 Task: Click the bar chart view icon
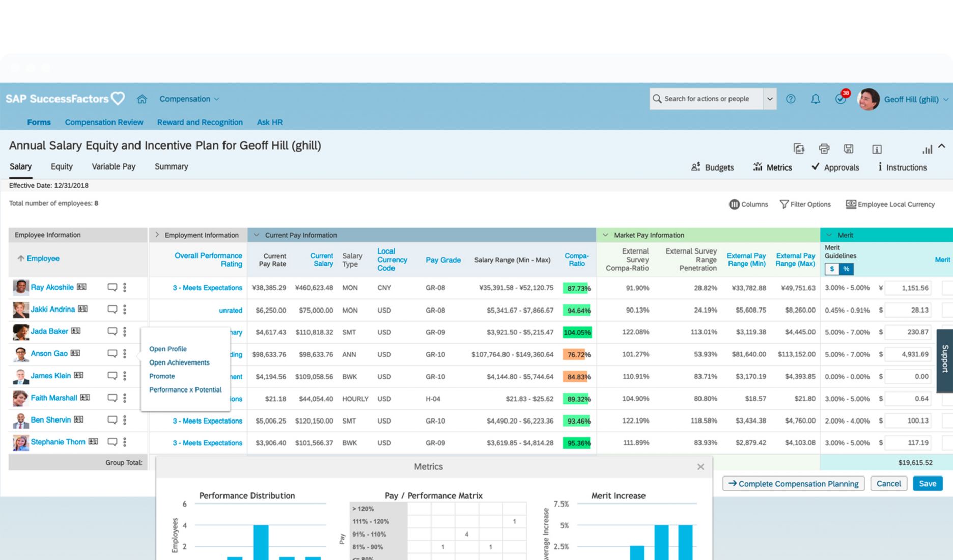(927, 149)
